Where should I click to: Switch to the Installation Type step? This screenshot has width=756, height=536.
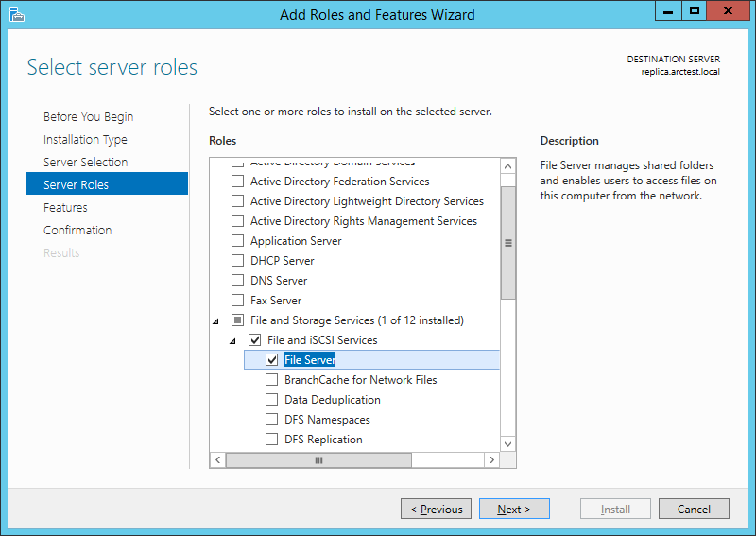(85, 140)
